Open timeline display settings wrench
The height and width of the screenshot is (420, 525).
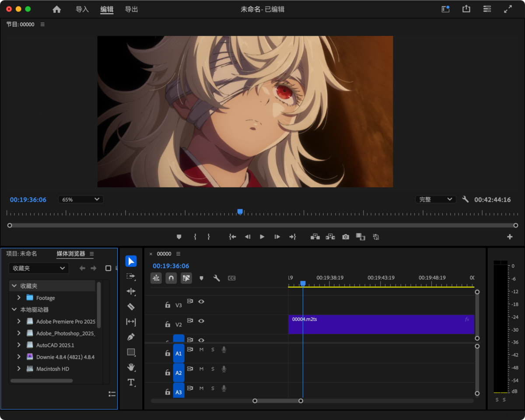pyautogui.click(x=216, y=278)
